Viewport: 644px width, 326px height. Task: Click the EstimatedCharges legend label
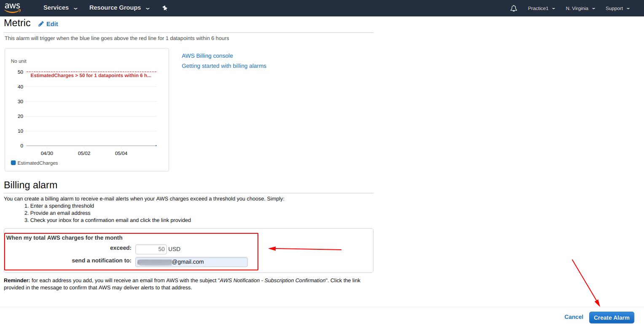38,163
